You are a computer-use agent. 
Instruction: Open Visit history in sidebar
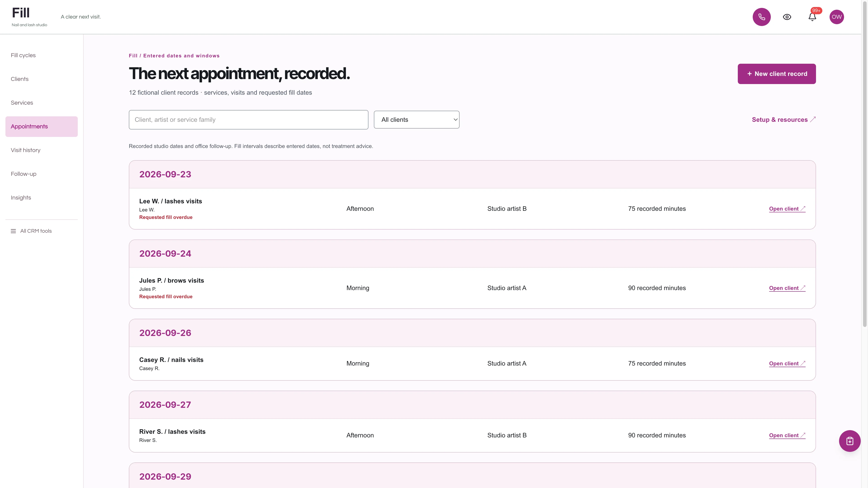(x=41, y=150)
